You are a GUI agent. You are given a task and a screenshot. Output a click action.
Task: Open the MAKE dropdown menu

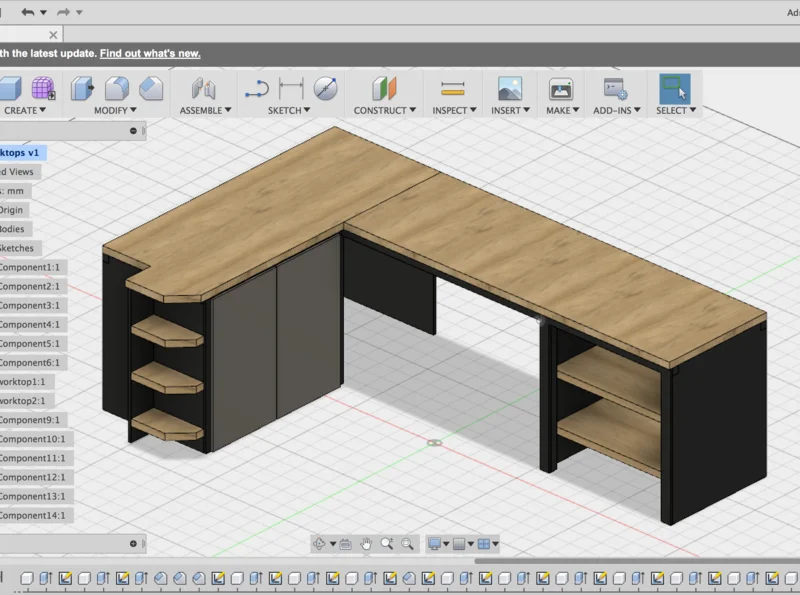[x=563, y=110]
